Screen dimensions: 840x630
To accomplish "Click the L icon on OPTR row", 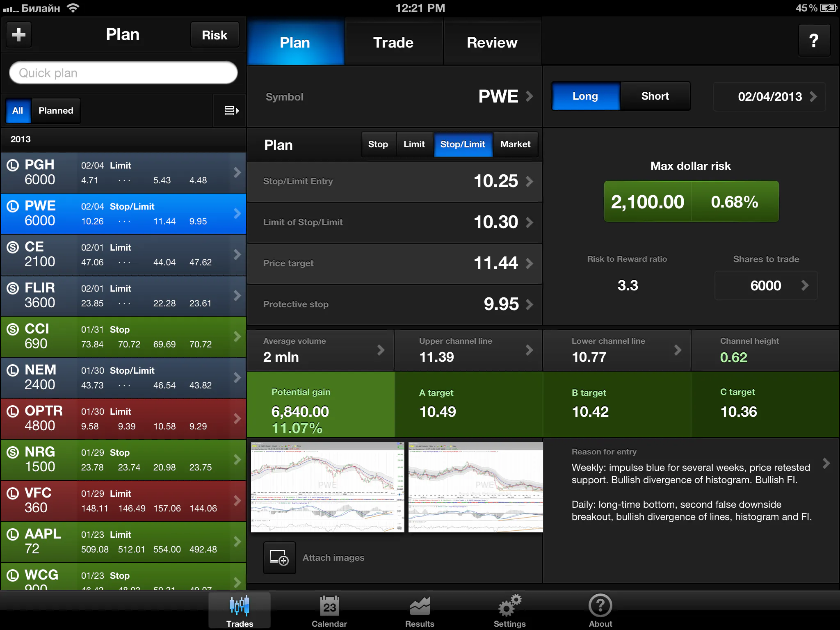I will tap(13, 411).
